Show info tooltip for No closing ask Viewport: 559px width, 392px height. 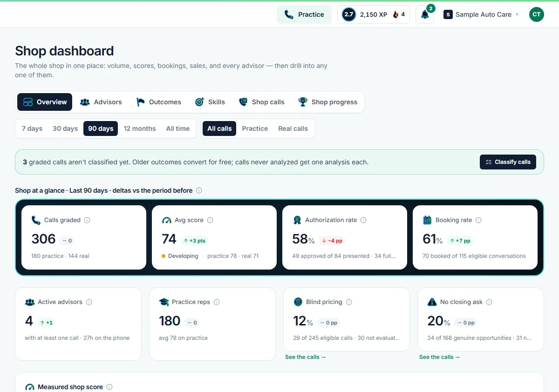click(x=489, y=302)
